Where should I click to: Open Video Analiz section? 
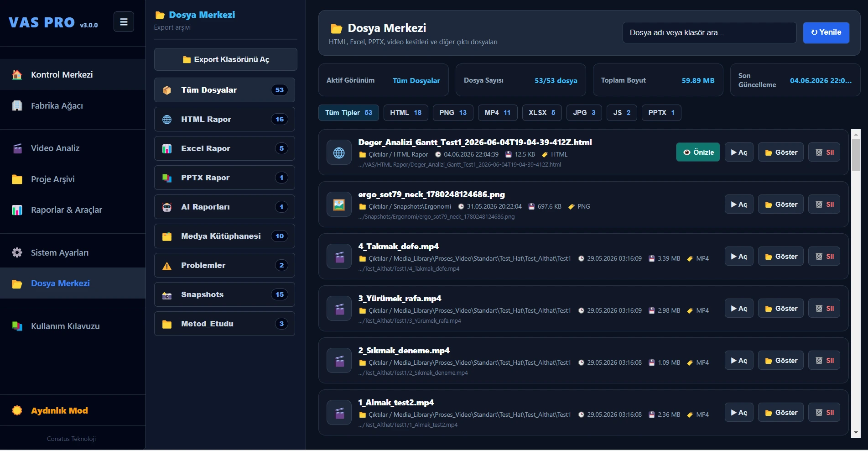(73, 148)
